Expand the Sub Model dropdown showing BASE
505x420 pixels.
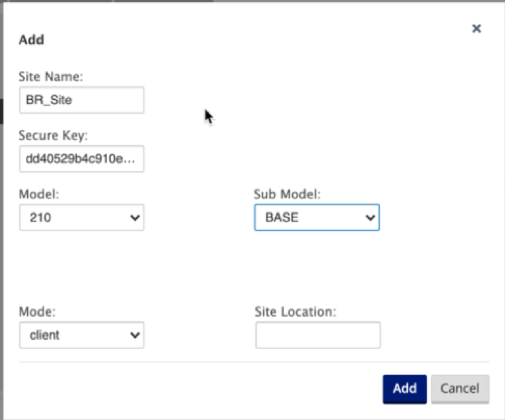click(x=317, y=217)
